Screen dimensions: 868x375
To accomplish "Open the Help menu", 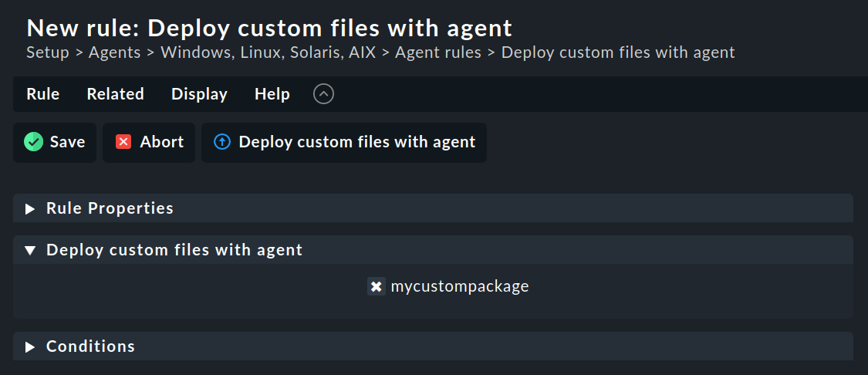I will coord(272,94).
